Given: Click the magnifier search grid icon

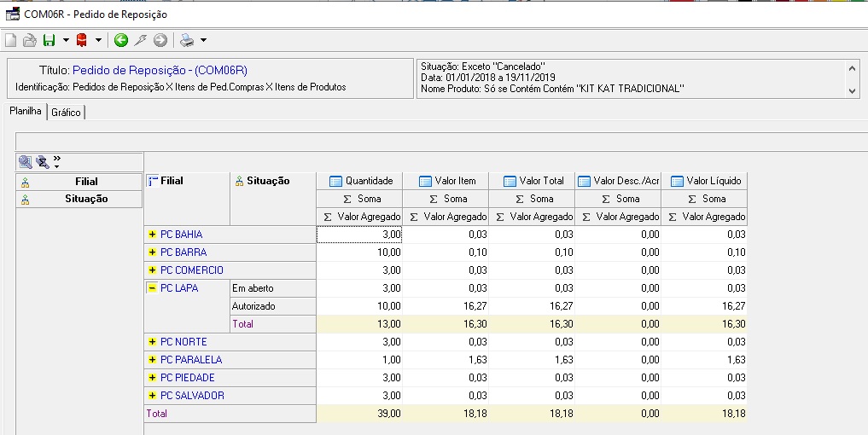Looking at the screenshot, I should [26, 161].
